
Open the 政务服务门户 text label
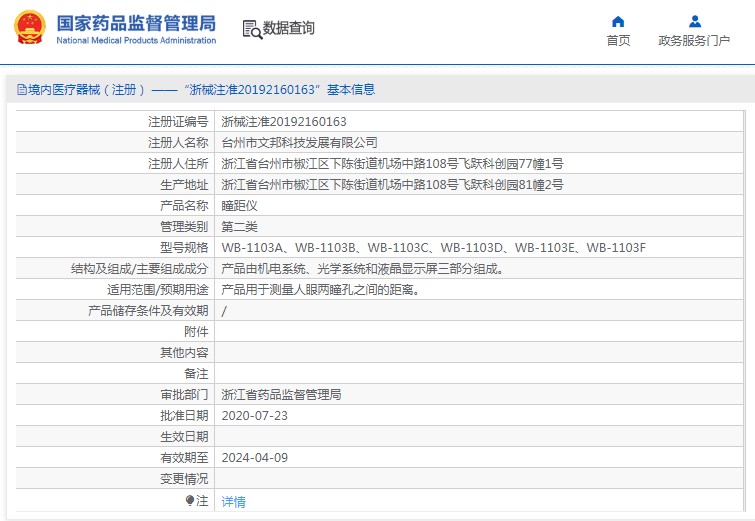tap(694, 41)
